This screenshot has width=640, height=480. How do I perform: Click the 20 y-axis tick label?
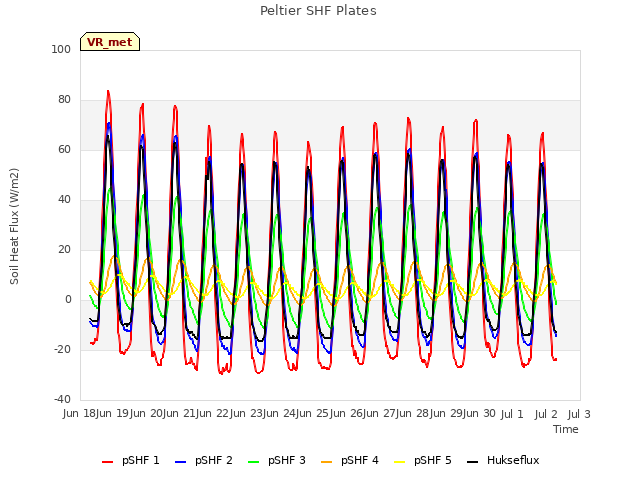pyautogui.click(x=64, y=249)
